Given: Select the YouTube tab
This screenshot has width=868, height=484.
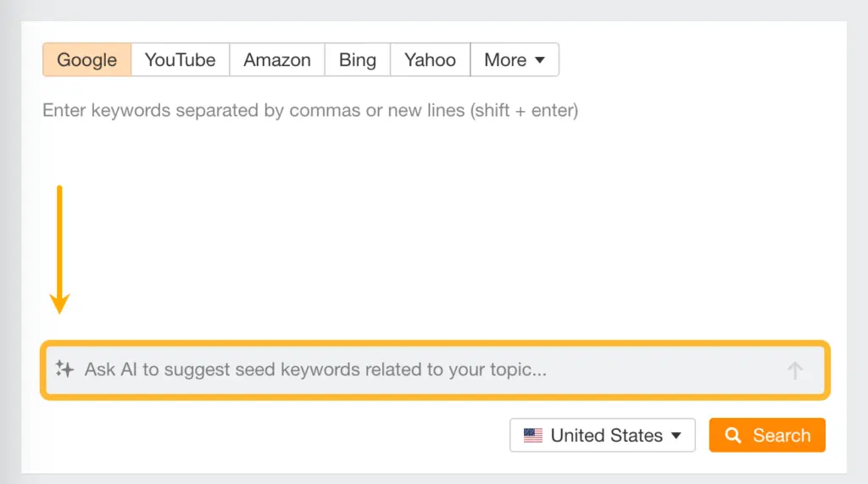Looking at the screenshot, I should pyautogui.click(x=181, y=60).
